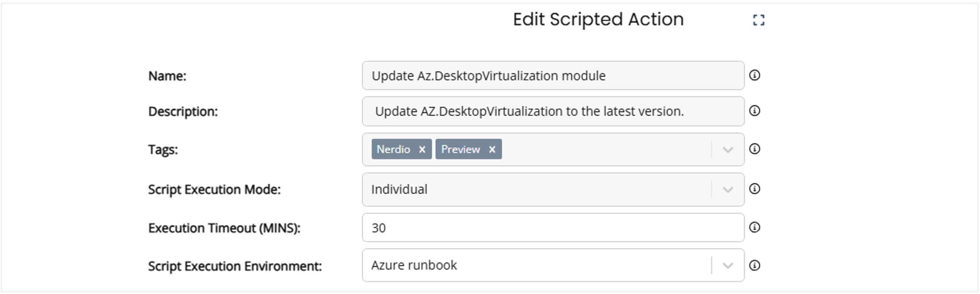This screenshot has width=980, height=294.
Task: Click into the Name text field
Action: (x=553, y=76)
